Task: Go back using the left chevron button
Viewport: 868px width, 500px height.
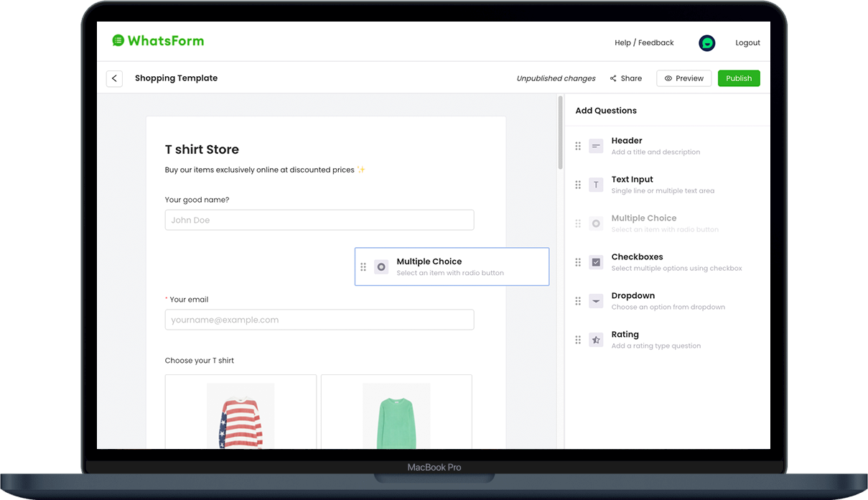Action: click(x=114, y=78)
